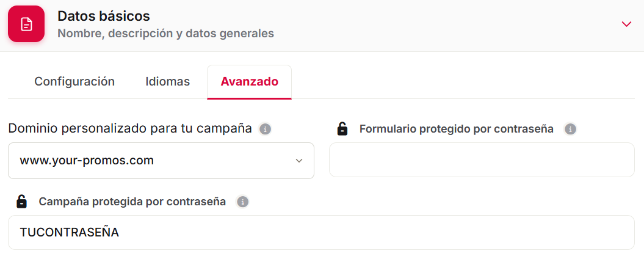This screenshot has width=644, height=256.
Task: Click the Formulario protegido por contraseña label
Action: tap(457, 129)
